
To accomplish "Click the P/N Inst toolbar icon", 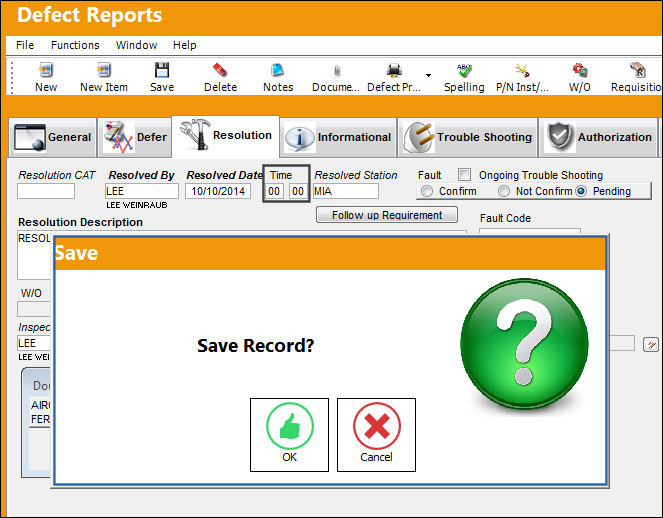I will pyautogui.click(x=522, y=70).
